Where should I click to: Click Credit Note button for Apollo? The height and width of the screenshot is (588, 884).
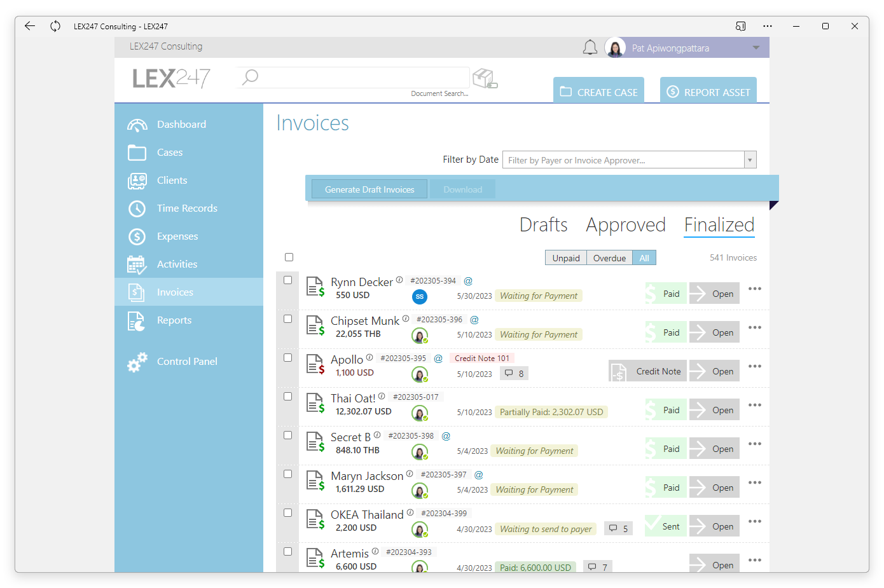click(x=647, y=371)
